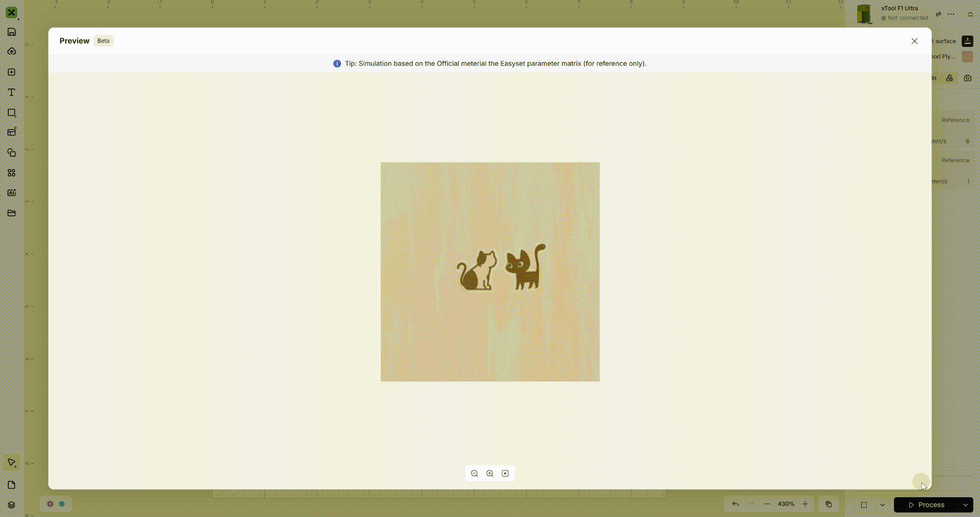Click the info icon beside the tip

337,64
